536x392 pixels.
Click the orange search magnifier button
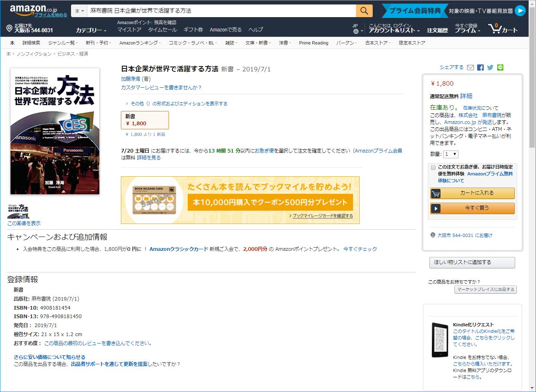pyautogui.click(x=364, y=11)
